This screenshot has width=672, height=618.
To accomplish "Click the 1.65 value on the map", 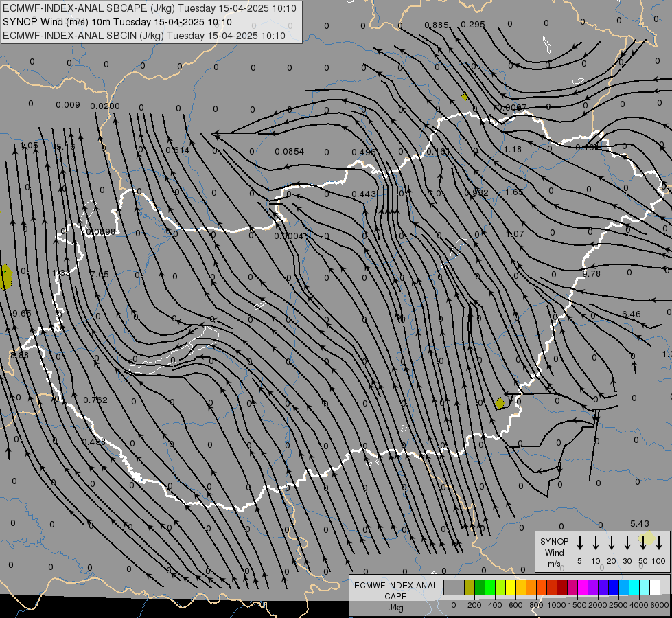I will [514, 192].
